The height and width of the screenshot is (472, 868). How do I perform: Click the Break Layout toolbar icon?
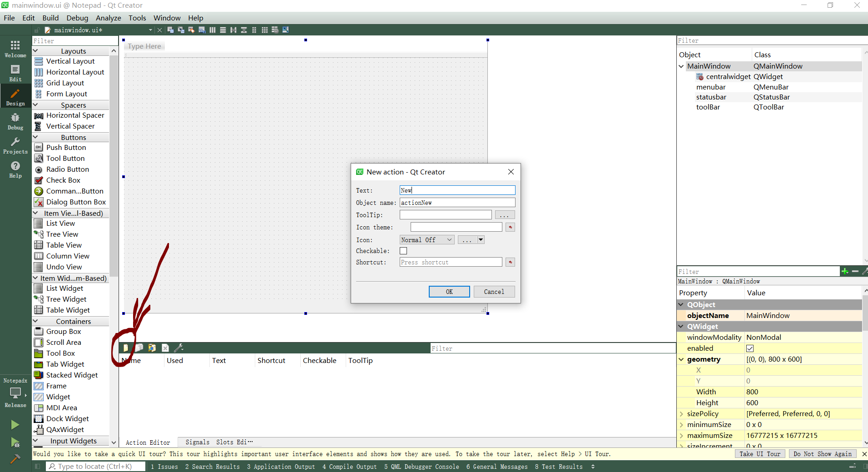(x=275, y=30)
